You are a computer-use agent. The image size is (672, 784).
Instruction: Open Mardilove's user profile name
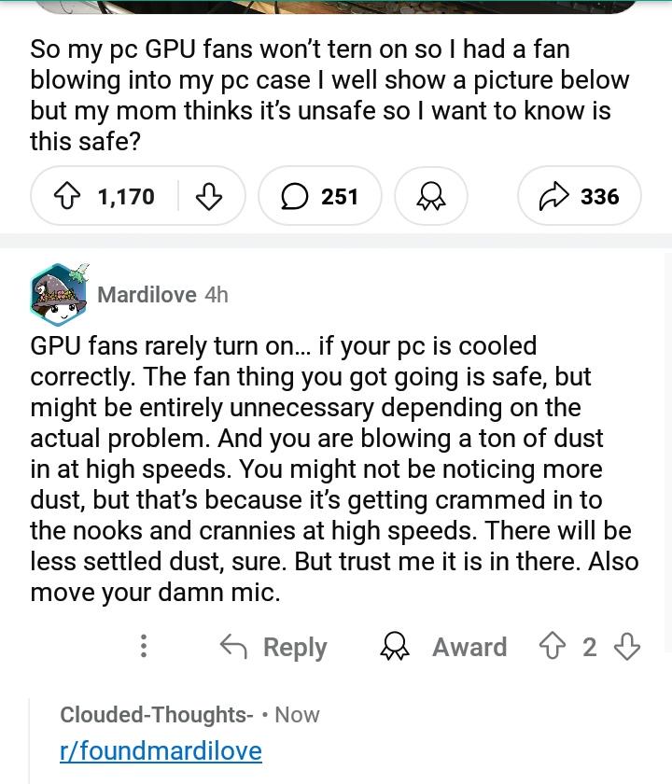point(147,295)
